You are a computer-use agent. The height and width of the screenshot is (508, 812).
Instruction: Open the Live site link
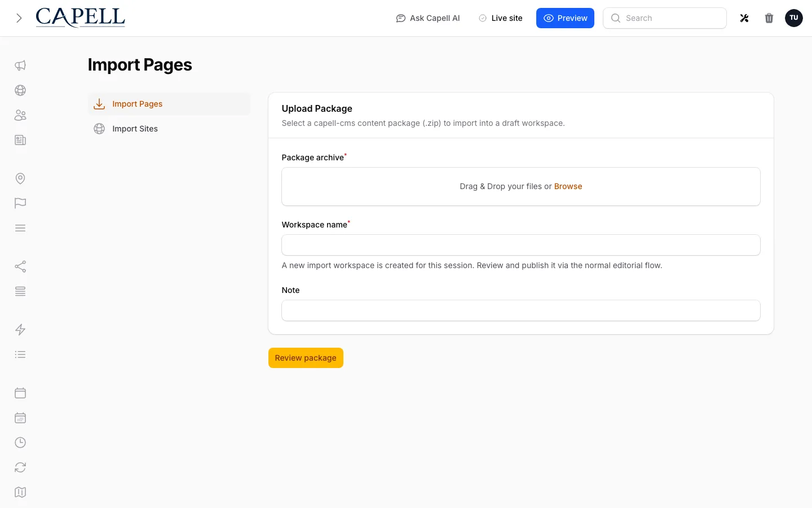coord(501,18)
